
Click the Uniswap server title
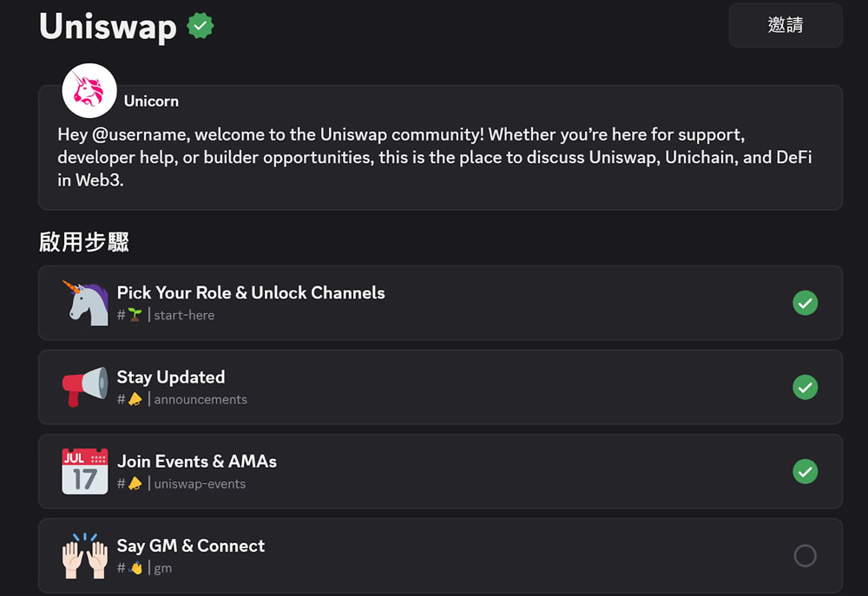pos(108,26)
